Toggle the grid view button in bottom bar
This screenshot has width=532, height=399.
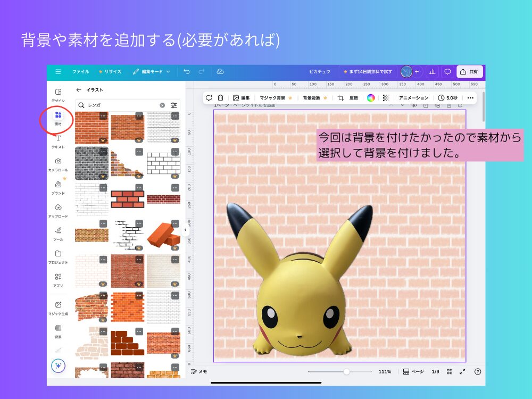pos(450,371)
